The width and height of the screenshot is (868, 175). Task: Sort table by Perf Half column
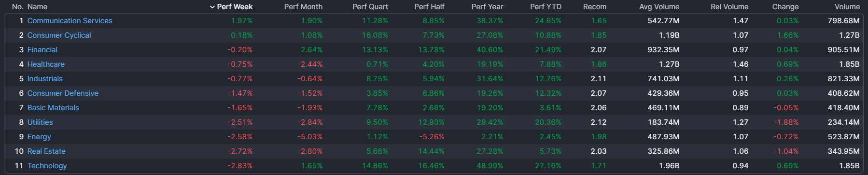pyautogui.click(x=429, y=7)
